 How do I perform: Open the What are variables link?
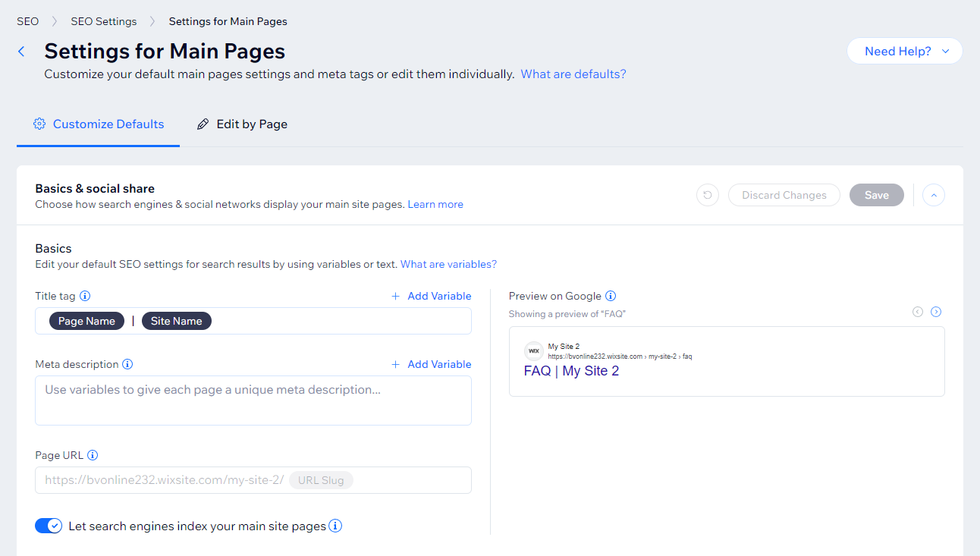coord(448,264)
